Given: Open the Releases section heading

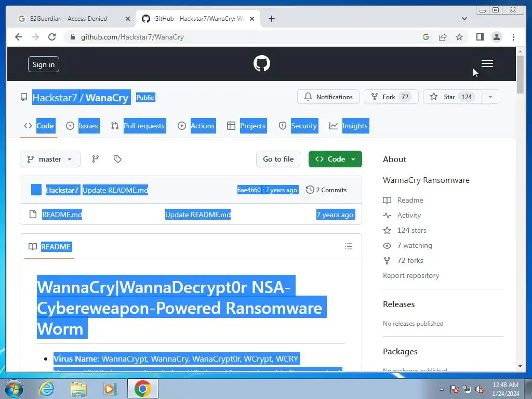Looking at the screenshot, I should click(x=398, y=304).
